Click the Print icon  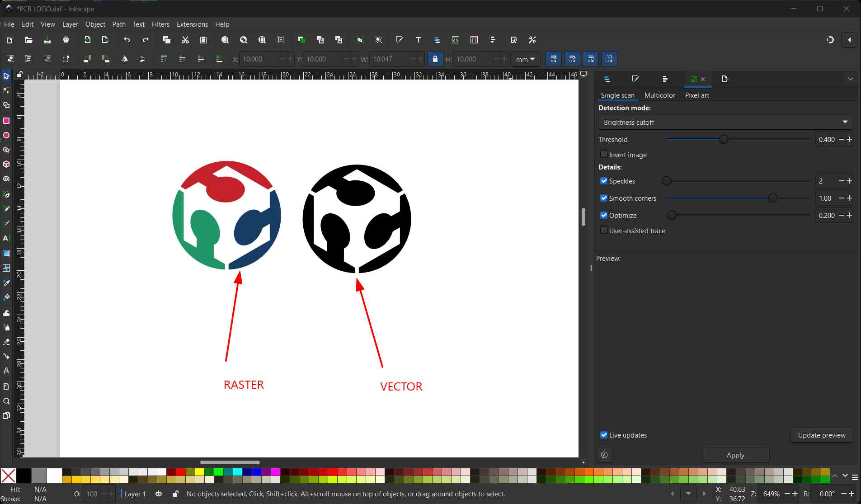(x=66, y=40)
